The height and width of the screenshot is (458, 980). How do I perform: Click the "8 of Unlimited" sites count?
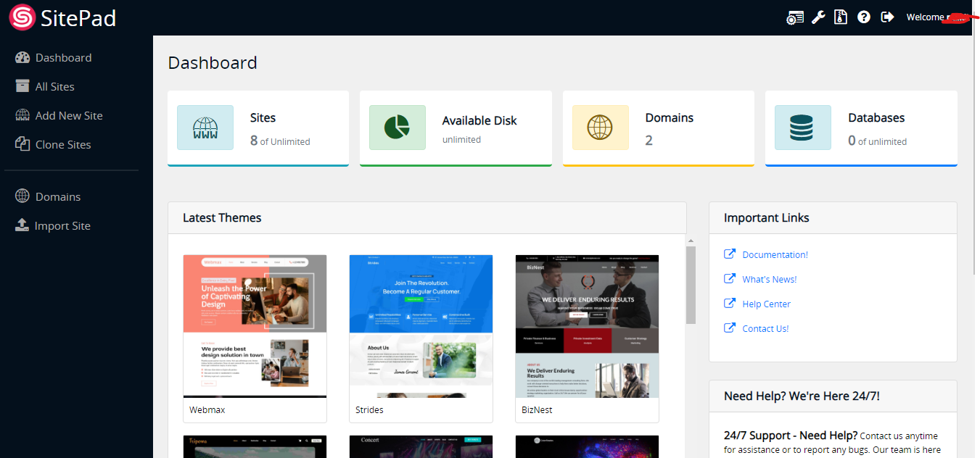pyautogui.click(x=280, y=141)
